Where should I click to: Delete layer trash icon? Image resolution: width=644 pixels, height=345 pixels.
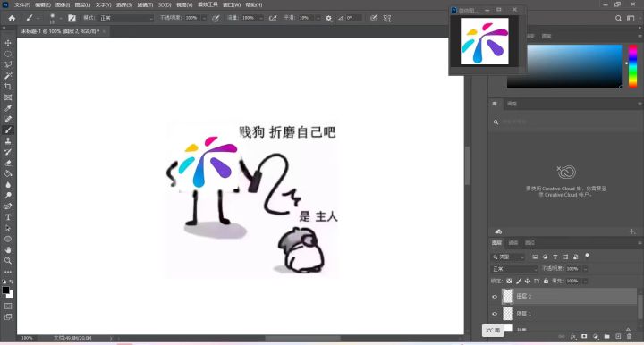(629, 336)
